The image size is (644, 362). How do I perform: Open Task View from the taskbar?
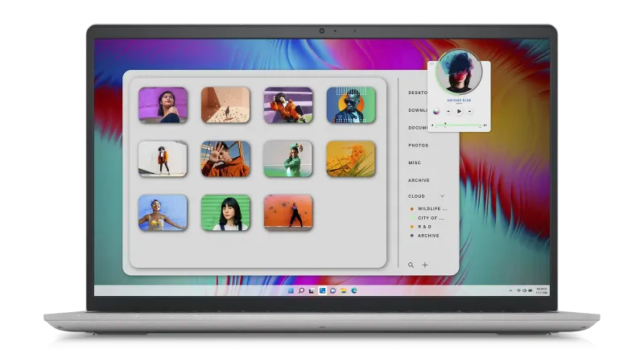pyautogui.click(x=312, y=290)
